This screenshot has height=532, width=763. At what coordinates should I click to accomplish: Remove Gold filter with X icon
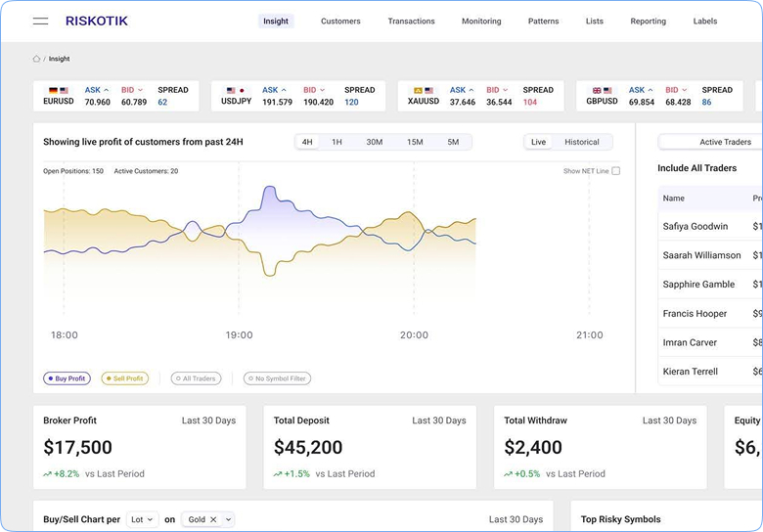click(x=213, y=519)
